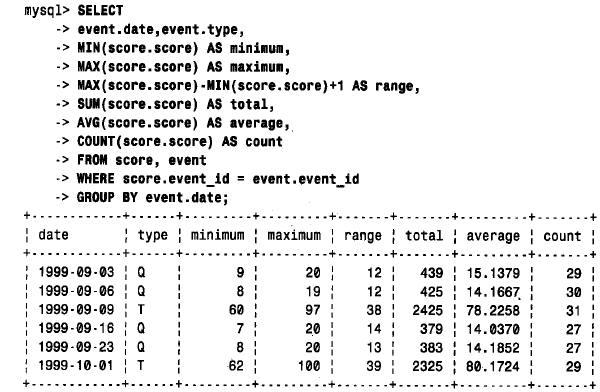This screenshot has height=392, width=600.
Task: Select the line ending with '+1 AS range,'
Action: (249, 86)
